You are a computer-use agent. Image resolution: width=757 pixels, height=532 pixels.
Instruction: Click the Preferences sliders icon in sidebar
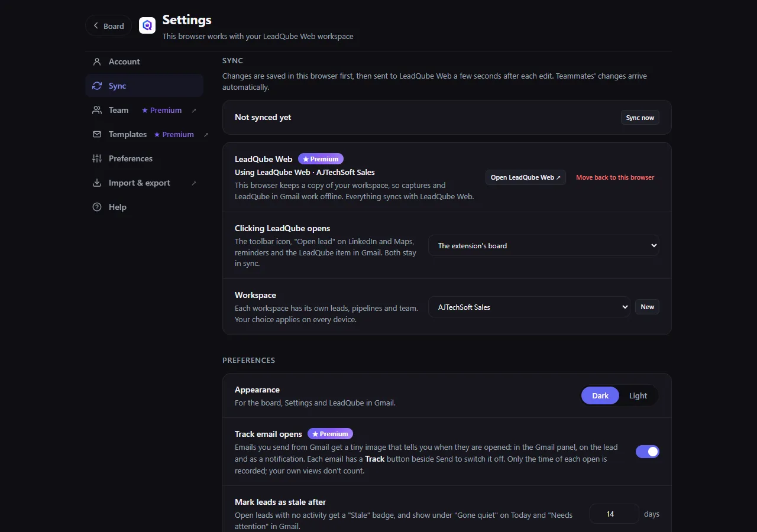(97, 158)
